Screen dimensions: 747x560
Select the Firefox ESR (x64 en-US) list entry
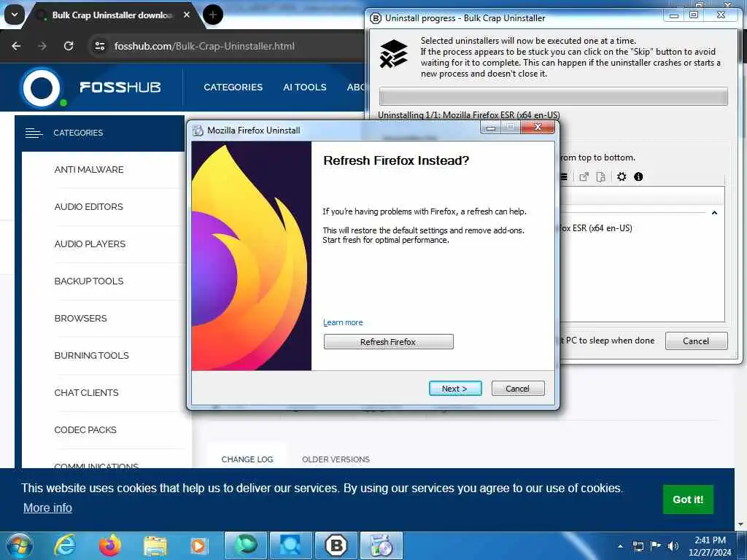pyautogui.click(x=595, y=228)
